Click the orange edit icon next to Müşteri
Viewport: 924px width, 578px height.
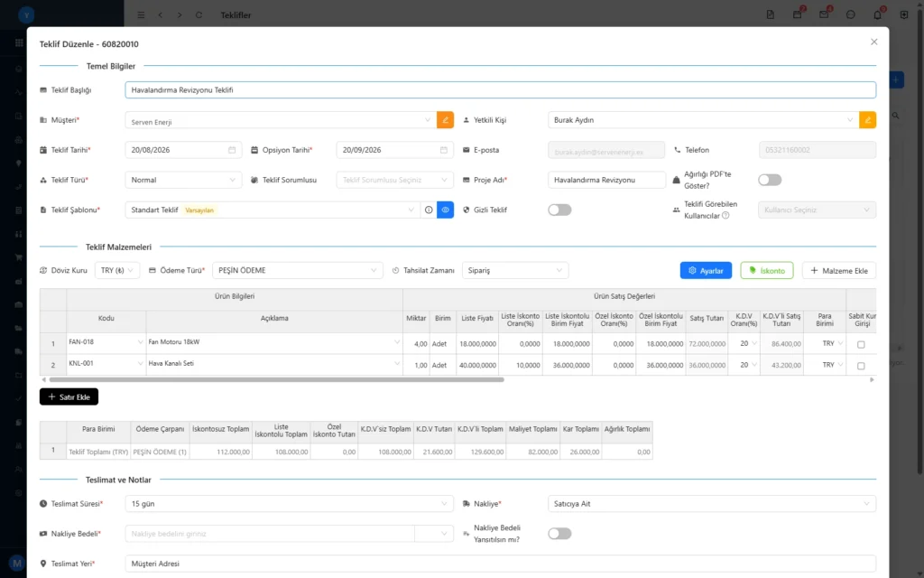click(445, 120)
